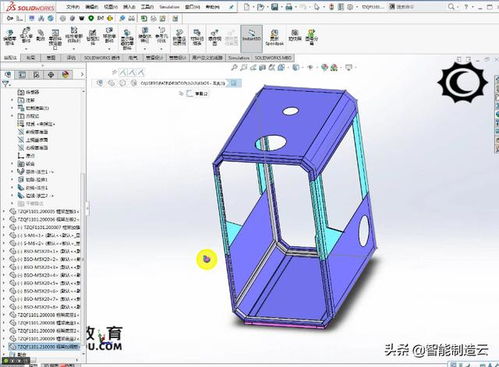Switch to the DimXpertManager crosshair tab
Viewport: 499px width, 367px height.
point(51,74)
